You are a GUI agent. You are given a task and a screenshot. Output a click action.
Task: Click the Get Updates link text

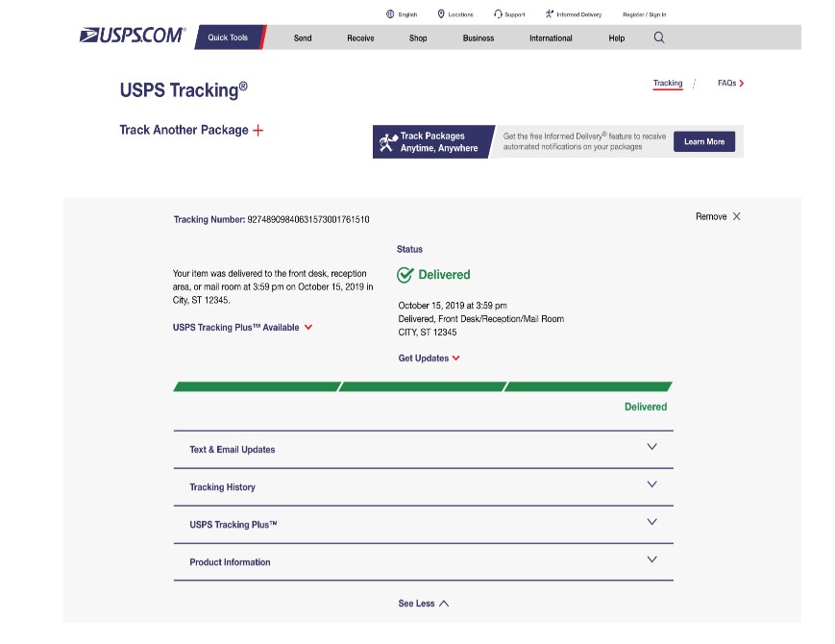click(424, 358)
